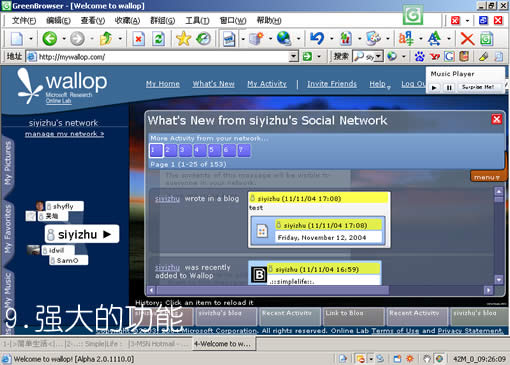
Task: Expand the undo dropdown arrow
Action: click(331, 39)
